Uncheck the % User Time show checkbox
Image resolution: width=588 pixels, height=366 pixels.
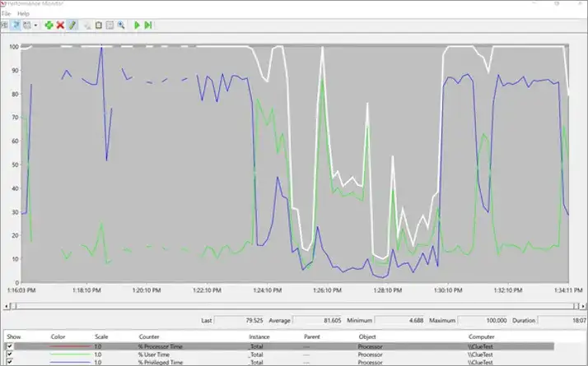click(x=9, y=354)
